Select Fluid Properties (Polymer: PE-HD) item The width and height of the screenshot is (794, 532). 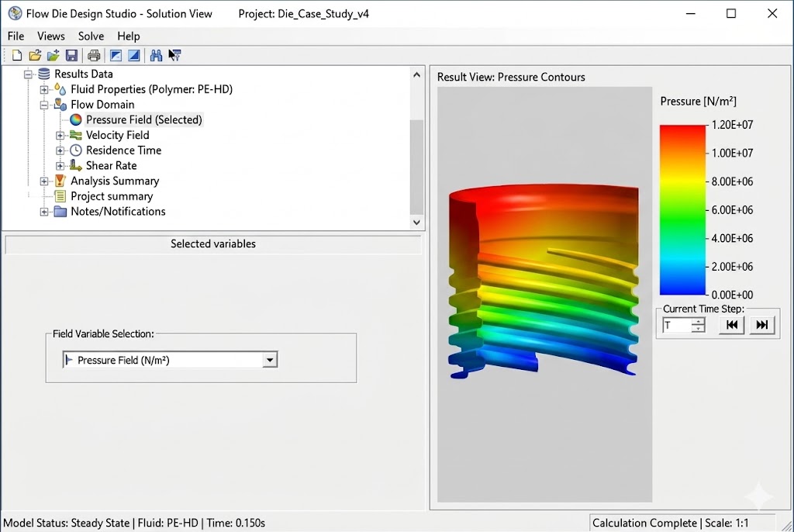[x=151, y=89]
